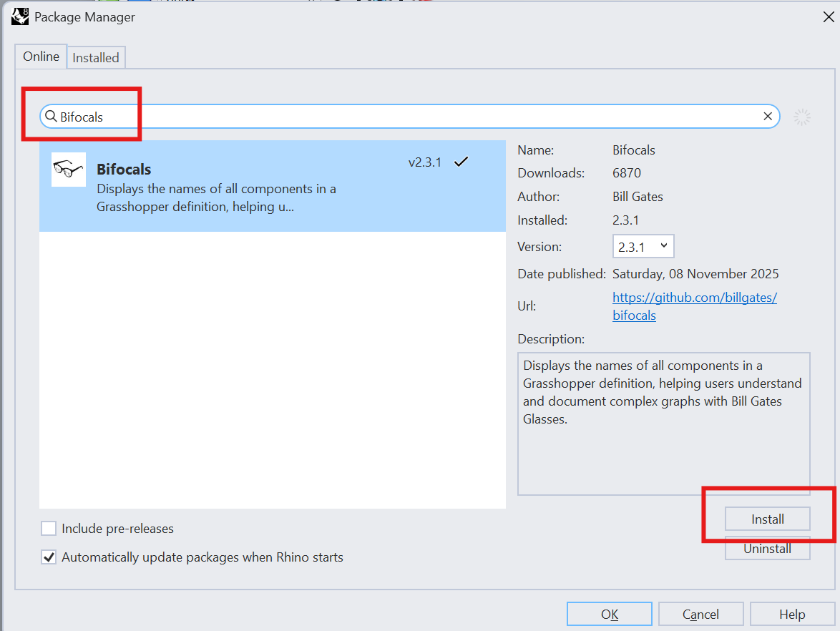840x631 pixels.
Task: Open the Version 2.3.1 dropdown
Action: 643,246
